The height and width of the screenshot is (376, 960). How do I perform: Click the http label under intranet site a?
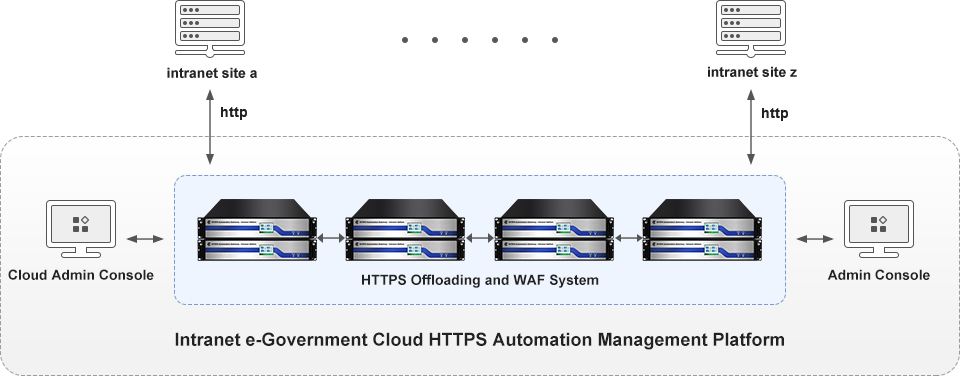233,113
